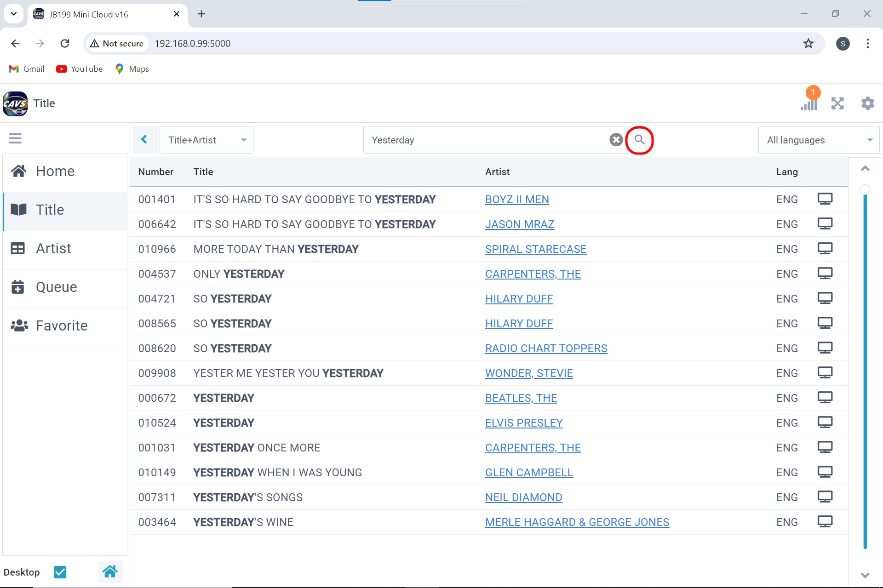Open the All languages dropdown
The image size is (883, 588).
[x=819, y=140]
